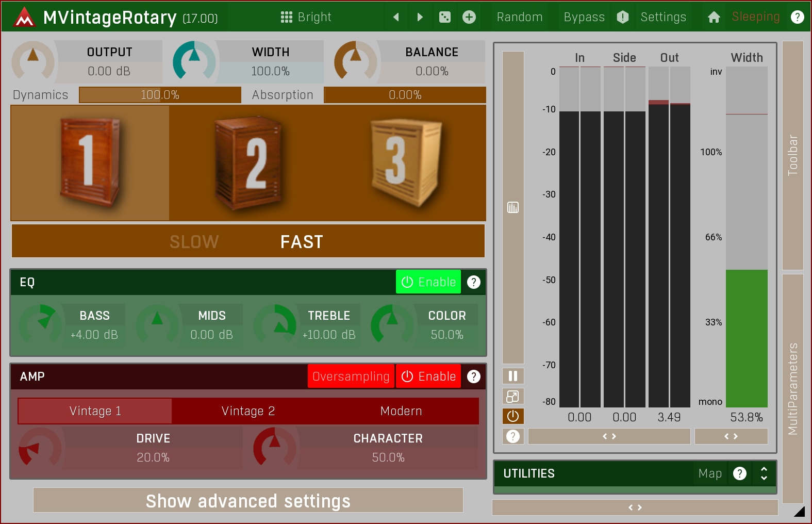The width and height of the screenshot is (812, 524).
Task: Click the random dice preset icon
Action: (x=444, y=17)
